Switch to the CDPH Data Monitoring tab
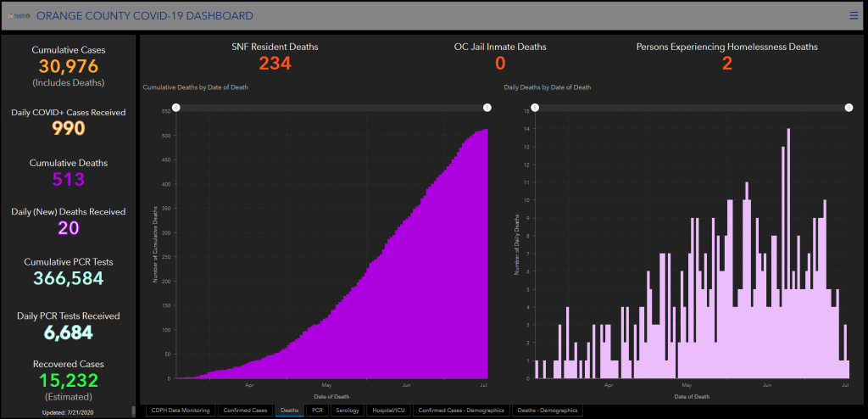The image size is (868, 419). pyautogui.click(x=180, y=411)
